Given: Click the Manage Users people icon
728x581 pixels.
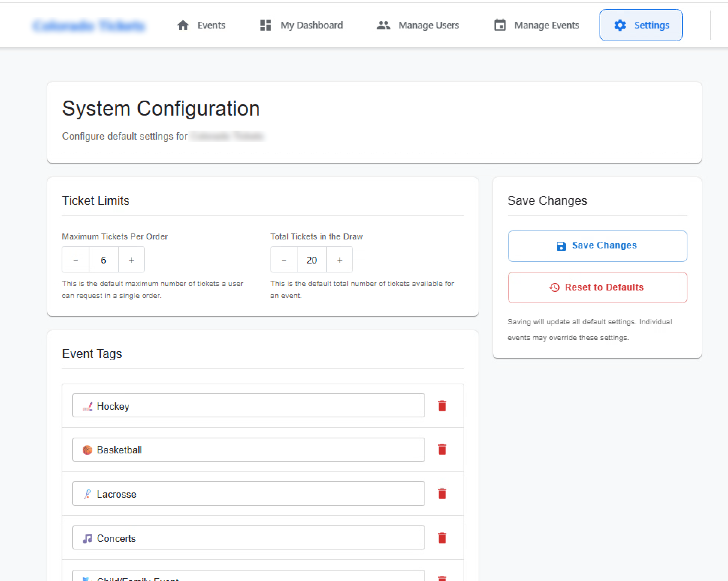Looking at the screenshot, I should (383, 25).
